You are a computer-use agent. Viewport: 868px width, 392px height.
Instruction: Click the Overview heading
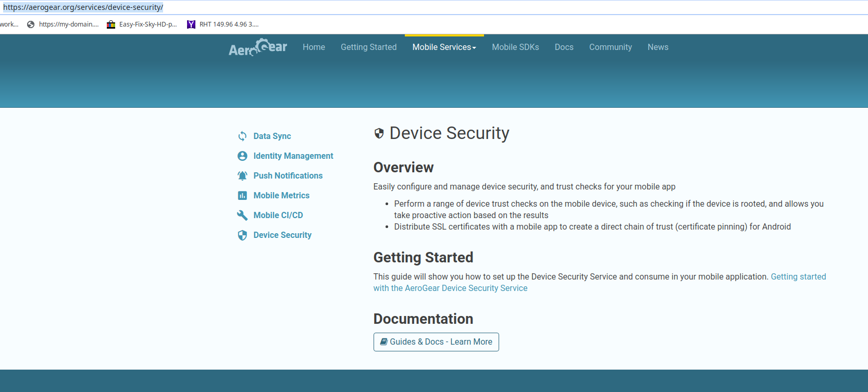pos(403,167)
